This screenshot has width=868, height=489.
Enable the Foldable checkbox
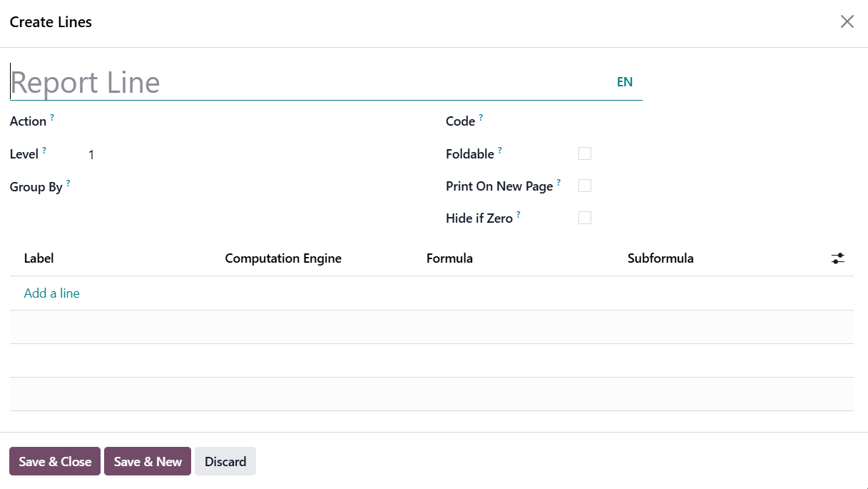click(585, 153)
